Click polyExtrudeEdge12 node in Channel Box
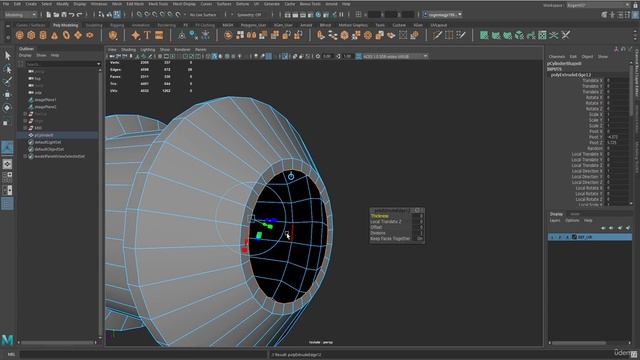 click(x=571, y=75)
